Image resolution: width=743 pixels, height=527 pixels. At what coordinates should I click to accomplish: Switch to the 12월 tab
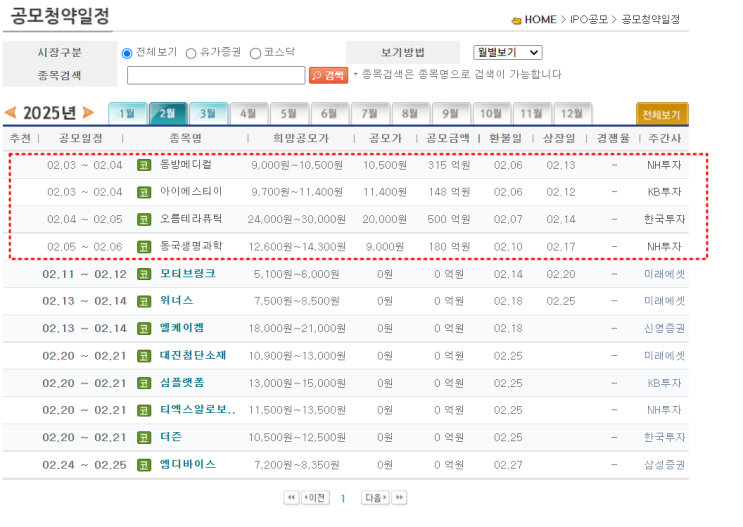click(572, 114)
